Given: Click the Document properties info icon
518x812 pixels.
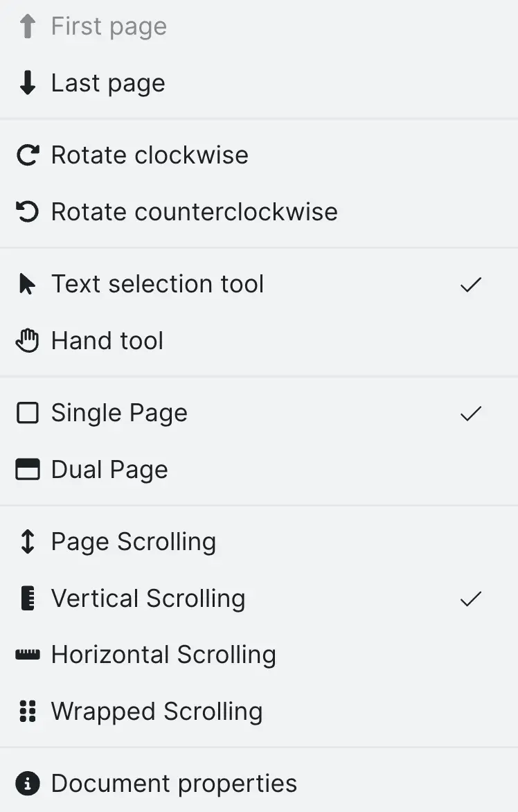Looking at the screenshot, I should tap(27, 783).
